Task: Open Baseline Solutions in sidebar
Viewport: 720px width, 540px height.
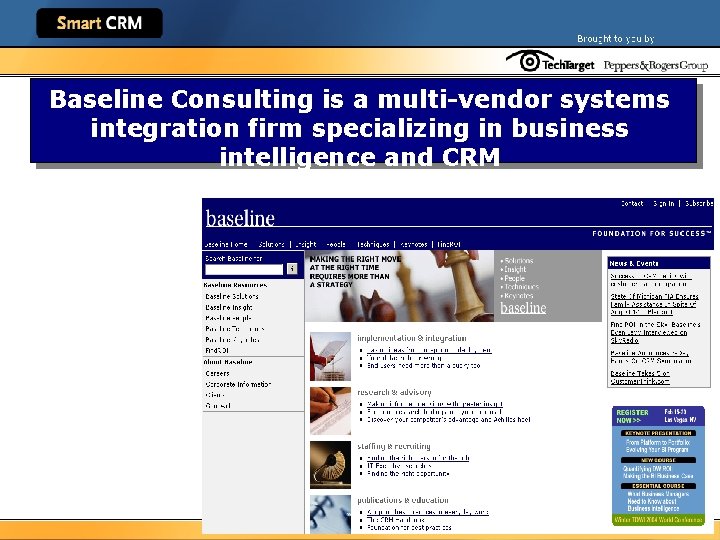Action: (x=231, y=297)
